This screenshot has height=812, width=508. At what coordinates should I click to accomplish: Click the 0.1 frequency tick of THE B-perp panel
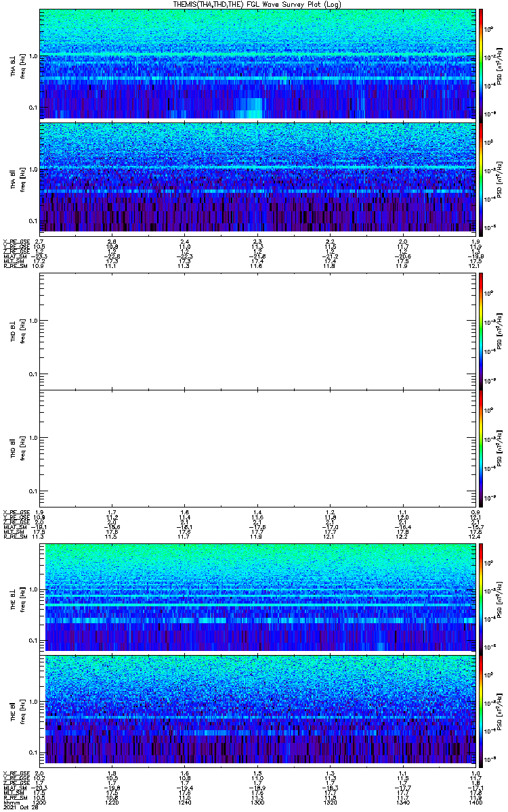(33, 640)
